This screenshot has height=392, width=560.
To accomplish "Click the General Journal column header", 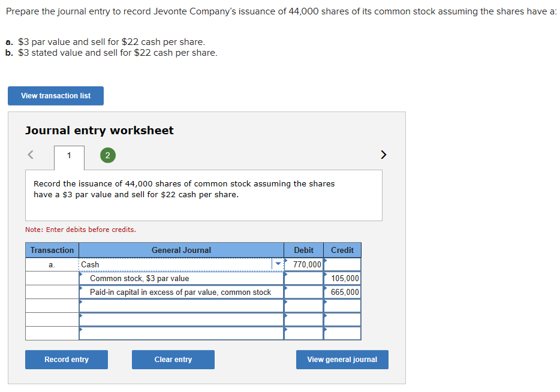I will point(181,250).
